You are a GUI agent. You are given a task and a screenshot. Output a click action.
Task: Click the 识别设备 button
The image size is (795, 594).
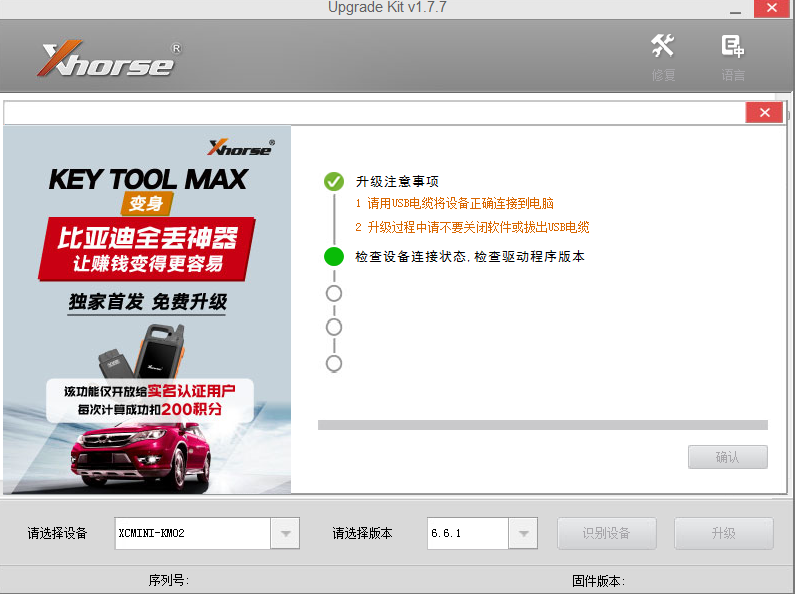(607, 533)
